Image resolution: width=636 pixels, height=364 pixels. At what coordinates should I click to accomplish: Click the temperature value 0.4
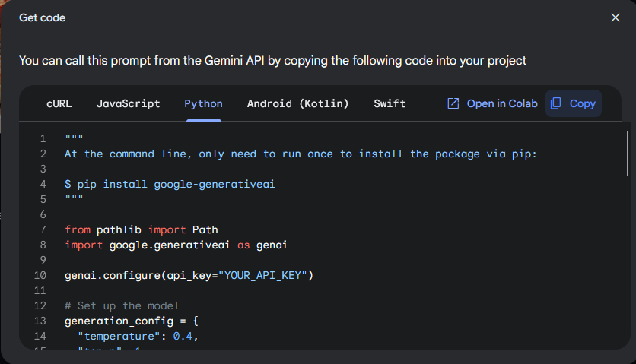tap(182, 336)
